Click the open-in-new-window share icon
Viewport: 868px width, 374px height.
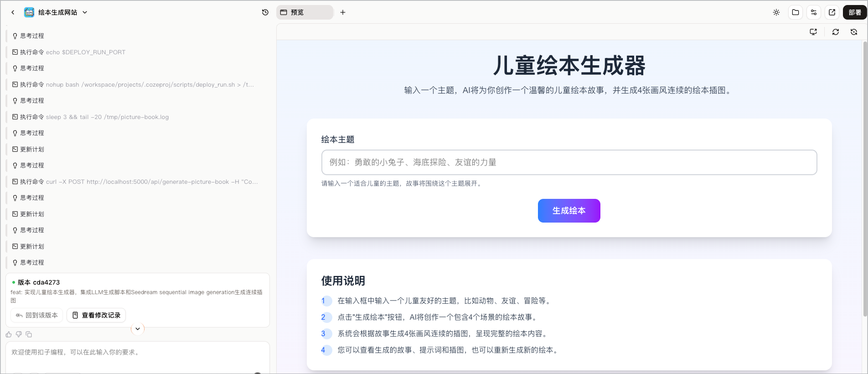coord(832,12)
